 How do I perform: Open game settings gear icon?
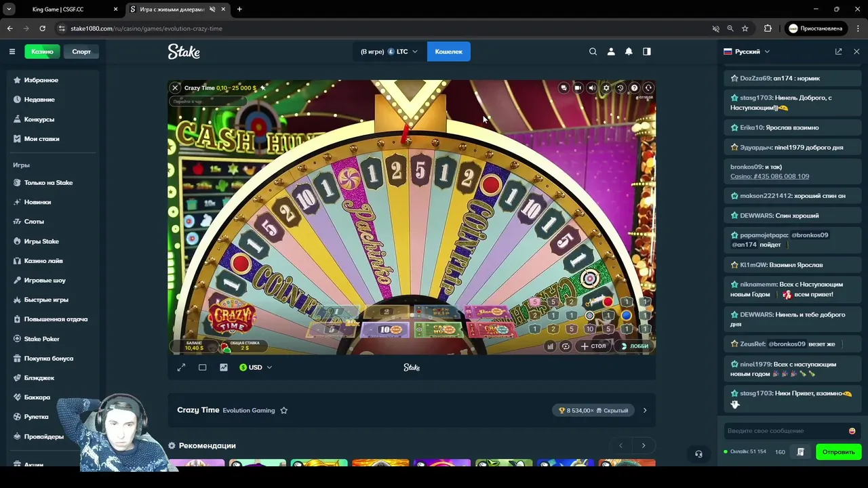tap(606, 87)
